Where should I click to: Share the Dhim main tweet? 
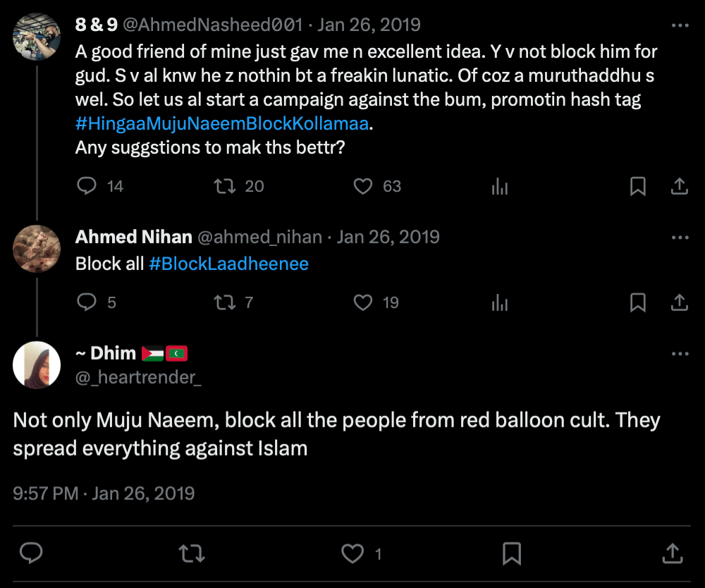[673, 553]
